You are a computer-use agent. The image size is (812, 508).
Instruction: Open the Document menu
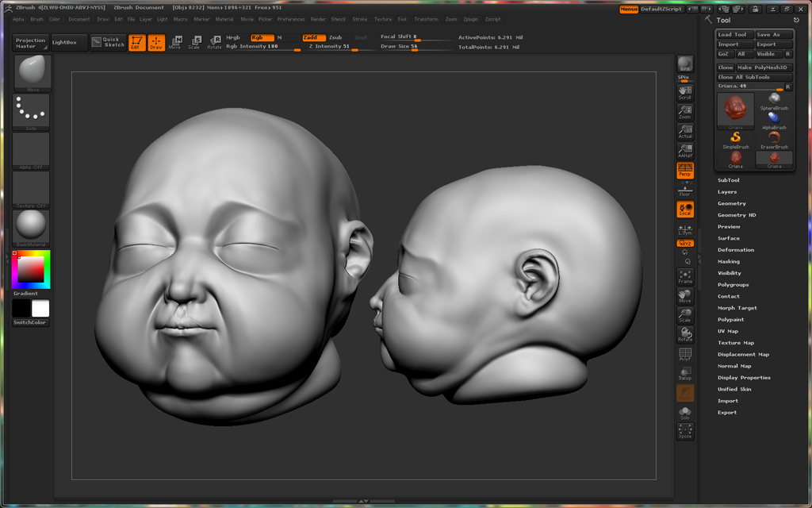coord(79,19)
